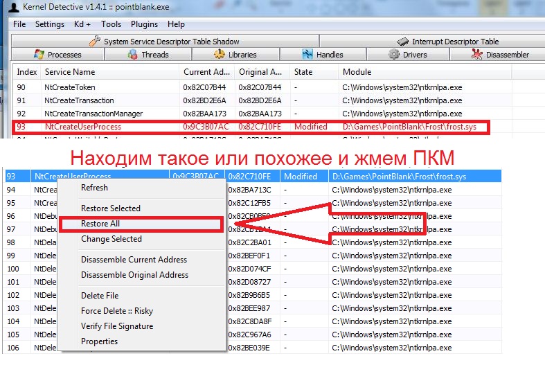Choose Verify File Signature entry

point(116,326)
